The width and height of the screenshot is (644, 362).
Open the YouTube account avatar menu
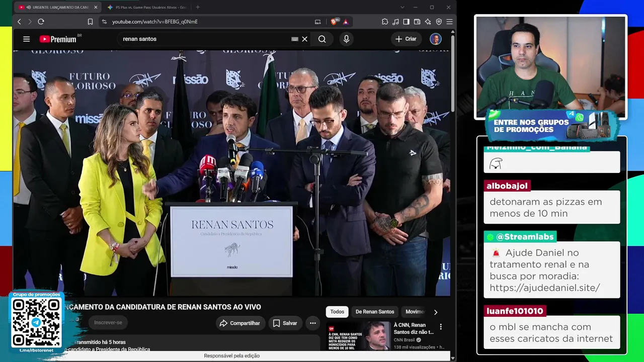(436, 39)
